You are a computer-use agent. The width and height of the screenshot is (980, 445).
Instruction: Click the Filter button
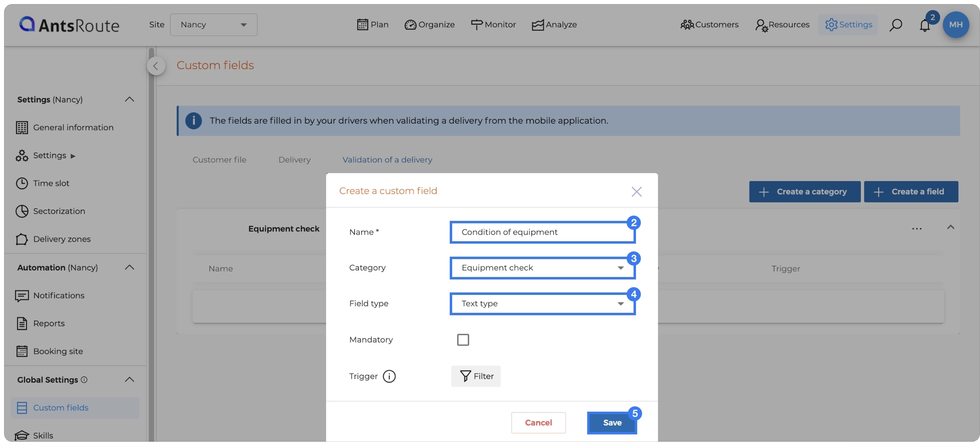pyautogui.click(x=476, y=376)
